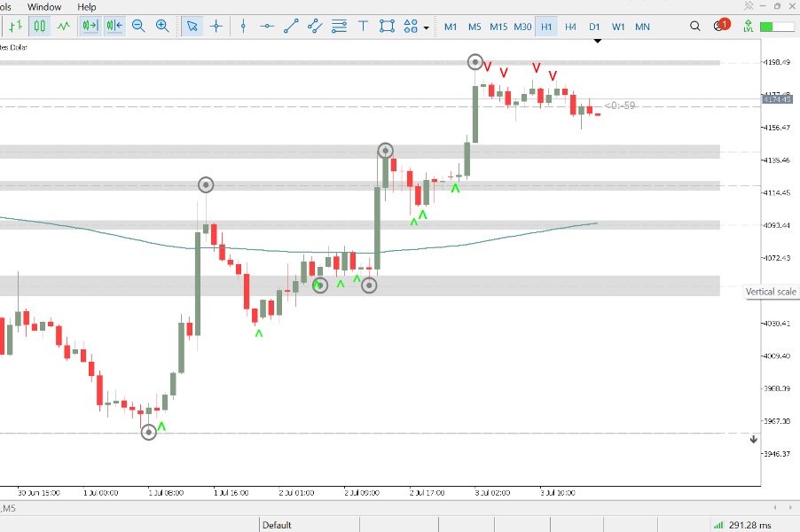The height and width of the screenshot is (532, 800).
Task: Switch to M30 timeframe
Action: 522,27
